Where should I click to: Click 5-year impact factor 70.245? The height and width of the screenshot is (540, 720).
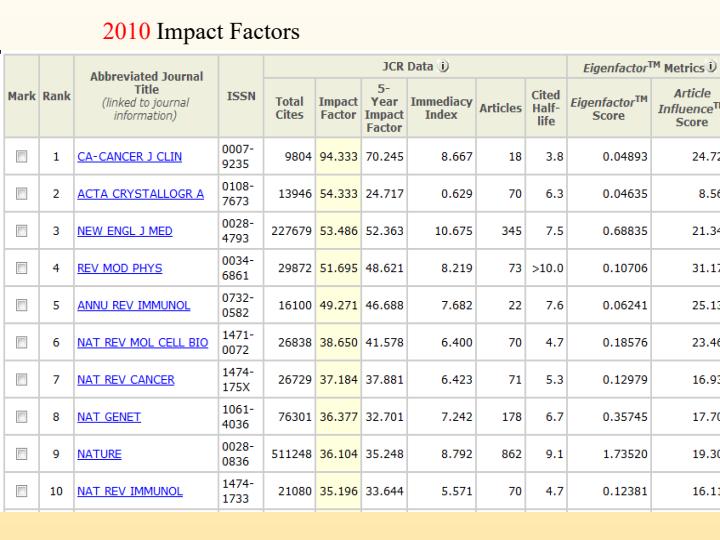coord(384,157)
